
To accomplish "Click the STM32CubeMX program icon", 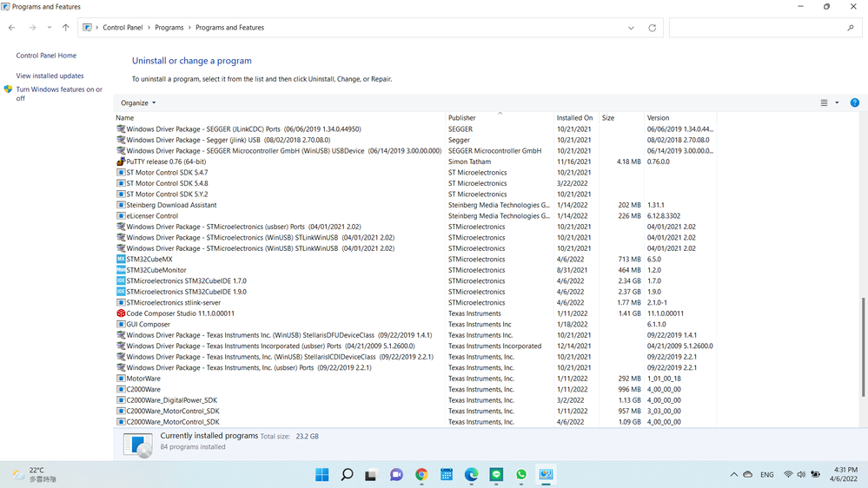I will pyautogui.click(x=121, y=259).
